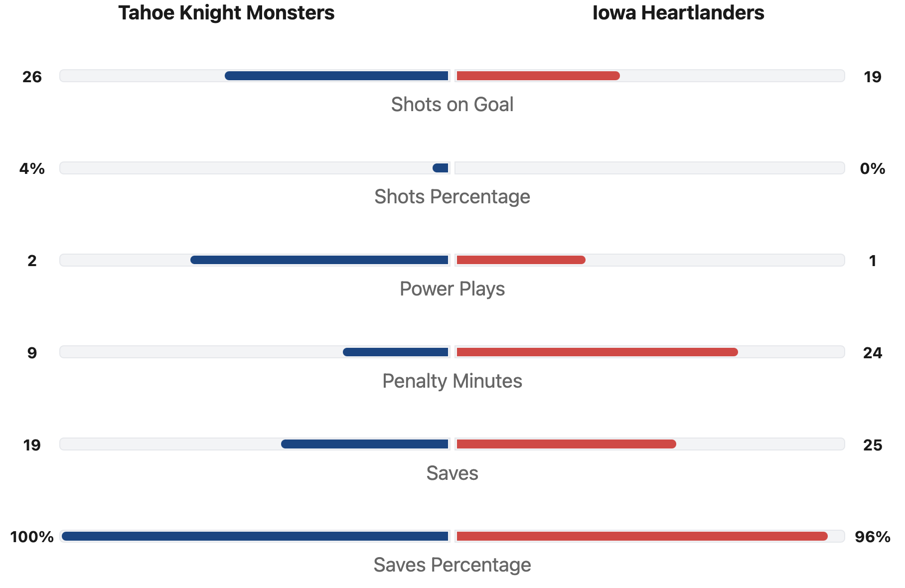
Task: Click the Penalty Minutes label
Action: 452,381
